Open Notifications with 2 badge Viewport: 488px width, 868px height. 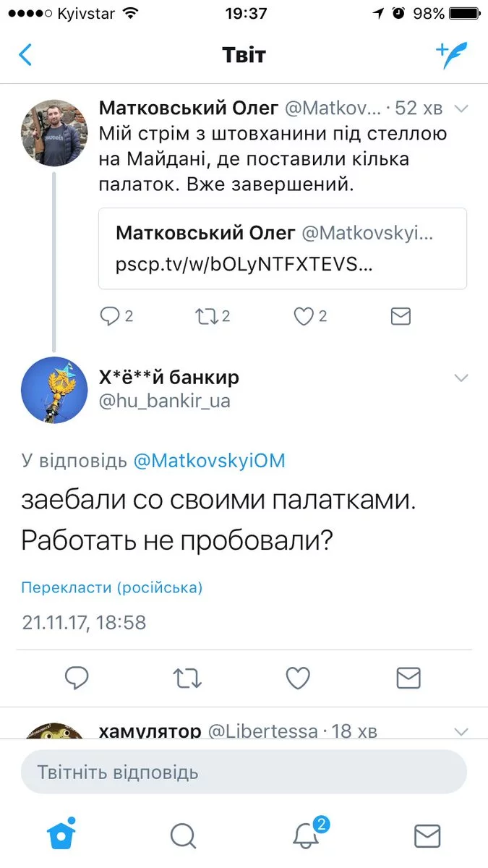pos(307,835)
